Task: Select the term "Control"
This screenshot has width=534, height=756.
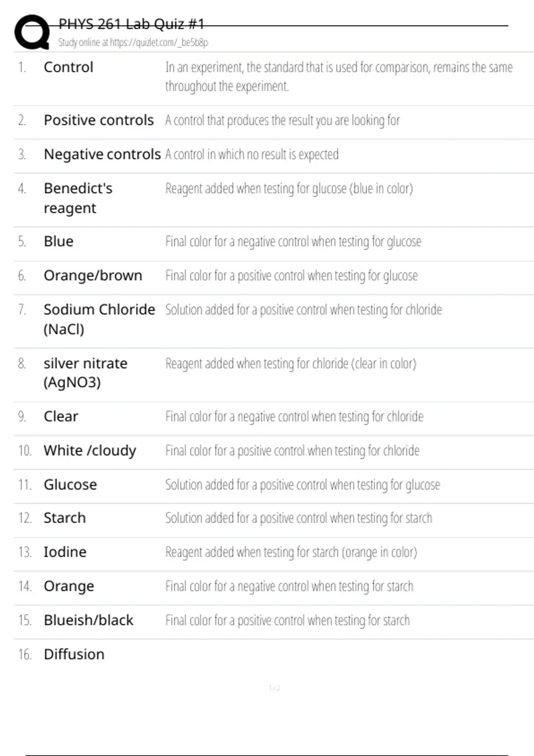Action: coord(69,67)
